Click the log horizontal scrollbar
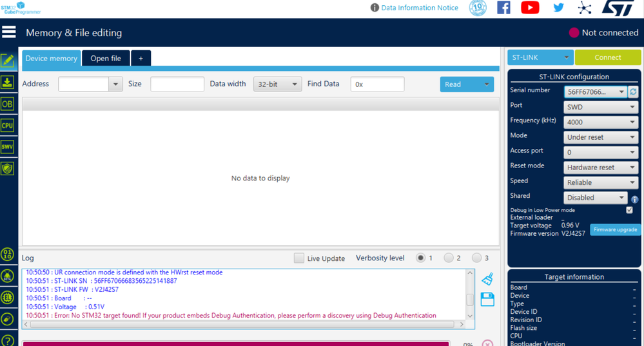This screenshot has height=346, width=644. tap(242, 324)
